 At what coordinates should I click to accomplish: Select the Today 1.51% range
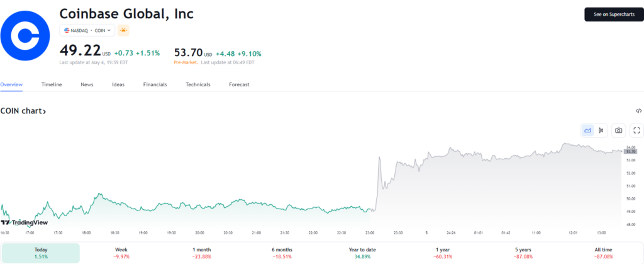41,253
